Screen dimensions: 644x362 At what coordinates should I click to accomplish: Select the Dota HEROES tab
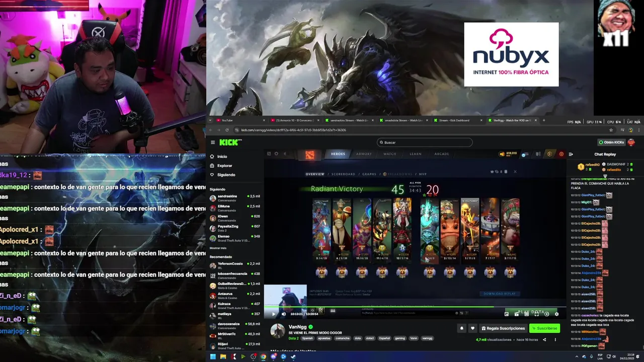(338, 154)
